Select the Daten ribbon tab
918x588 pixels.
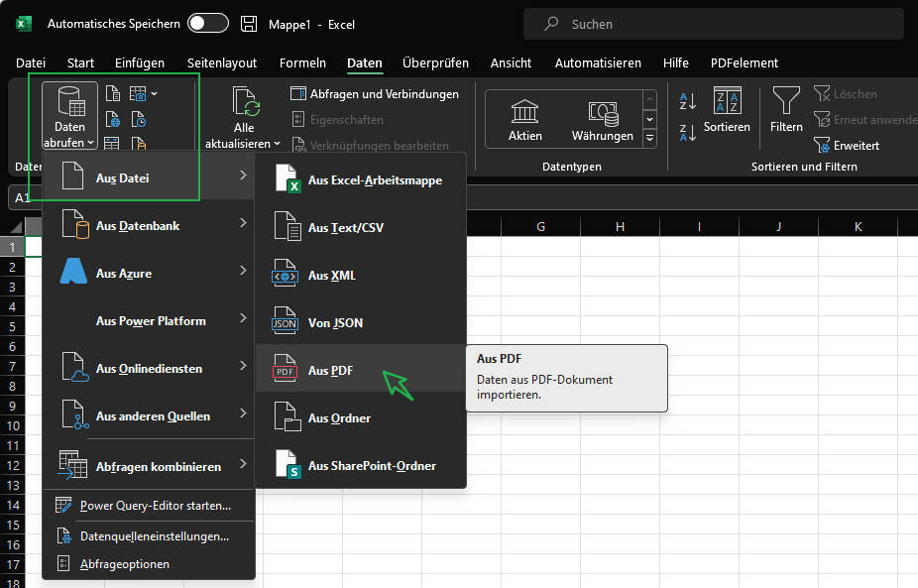364,62
